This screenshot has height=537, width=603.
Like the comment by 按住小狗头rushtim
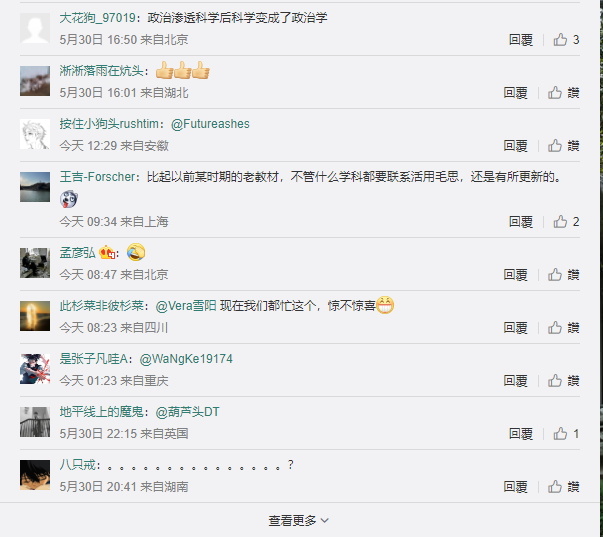[563, 146]
